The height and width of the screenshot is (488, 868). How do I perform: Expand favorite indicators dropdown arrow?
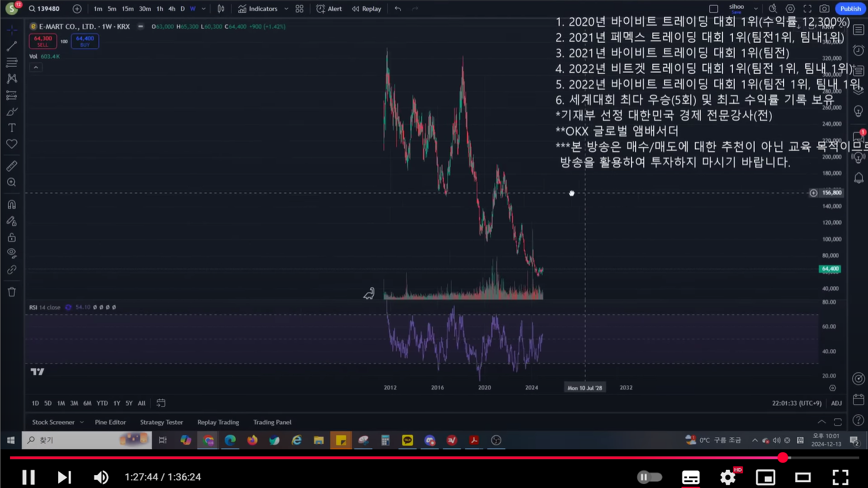pos(286,9)
